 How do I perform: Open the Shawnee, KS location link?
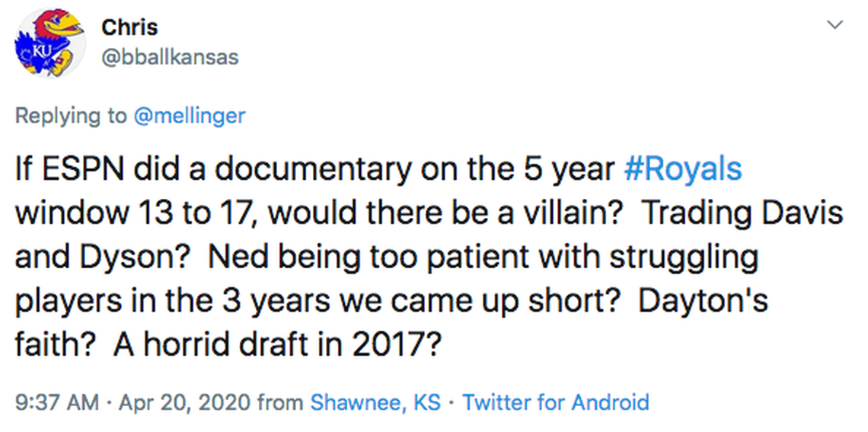click(x=375, y=402)
